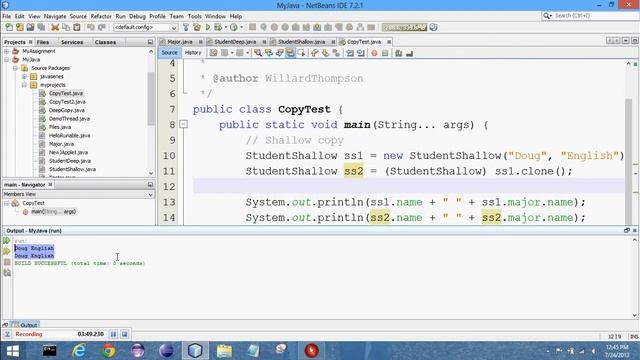Expand the MyAssignment project node
Viewport: 640px width, 360px height.
[x=7, y=51]
